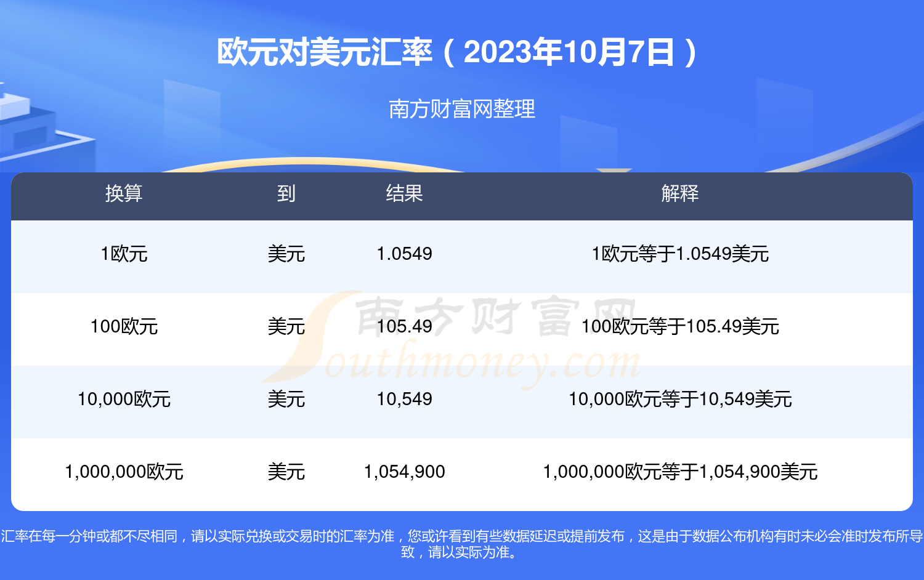Click 美元 in the 100欧元 row
Image resolution: width=924 pixels, height=580 pixels.
[286, 326]
